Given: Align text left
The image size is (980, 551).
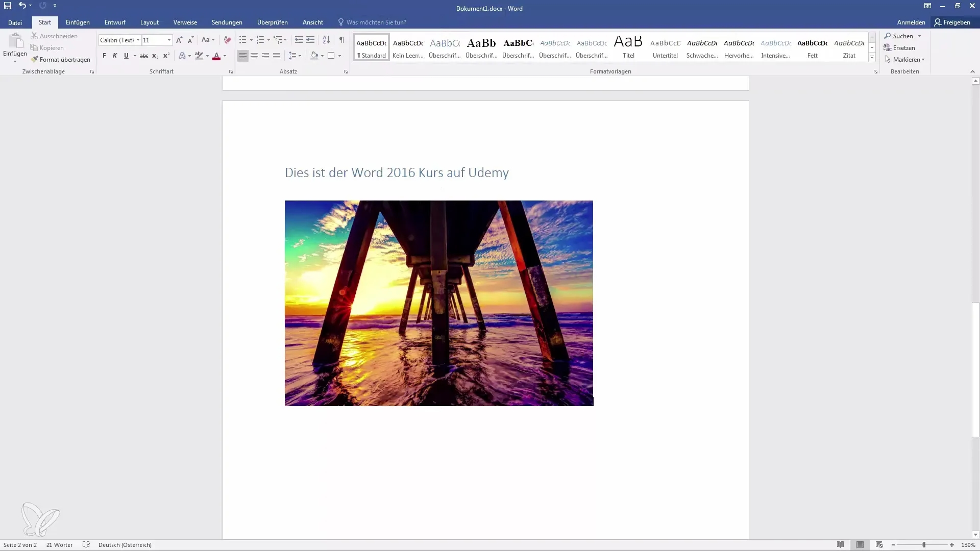Looking at the screenshot, I should (x=243, y=56).
